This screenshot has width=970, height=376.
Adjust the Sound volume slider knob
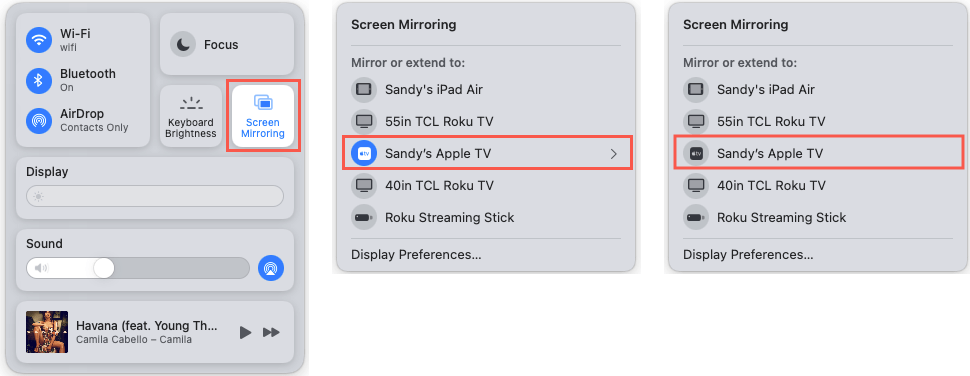pos(104,268)
